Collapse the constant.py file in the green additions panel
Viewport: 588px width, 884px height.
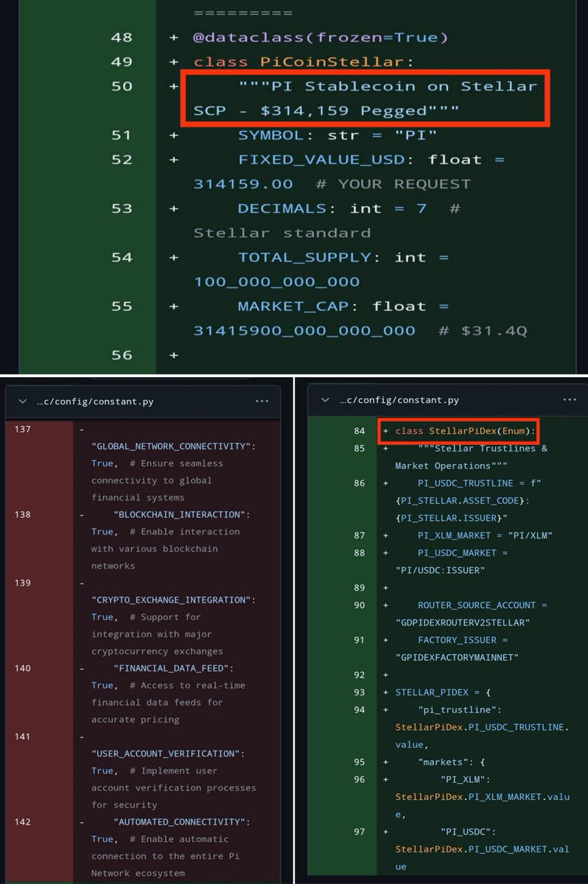326,400
